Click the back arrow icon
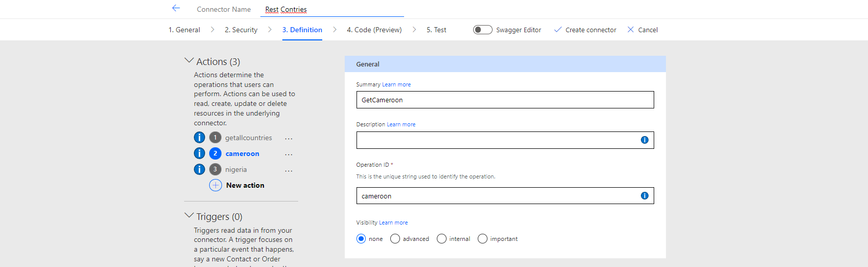The width and height of the screenshot is (868, 267). (176, 8)
